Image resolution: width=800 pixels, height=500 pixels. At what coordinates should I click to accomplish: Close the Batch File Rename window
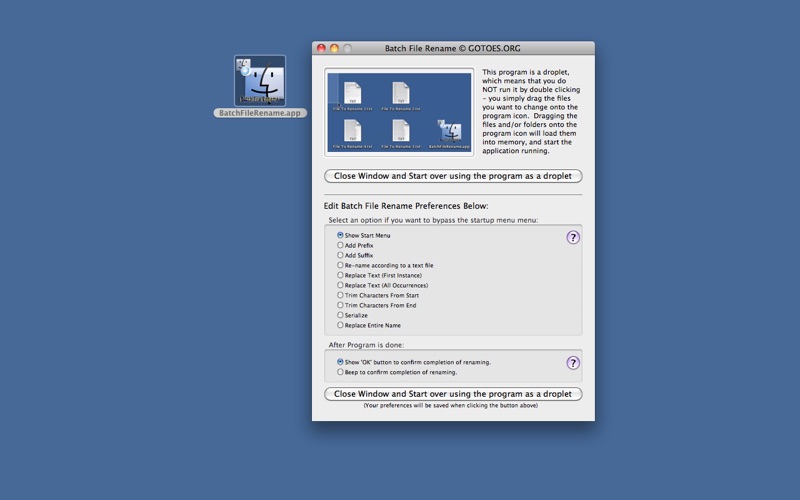[x=321, y=48]
